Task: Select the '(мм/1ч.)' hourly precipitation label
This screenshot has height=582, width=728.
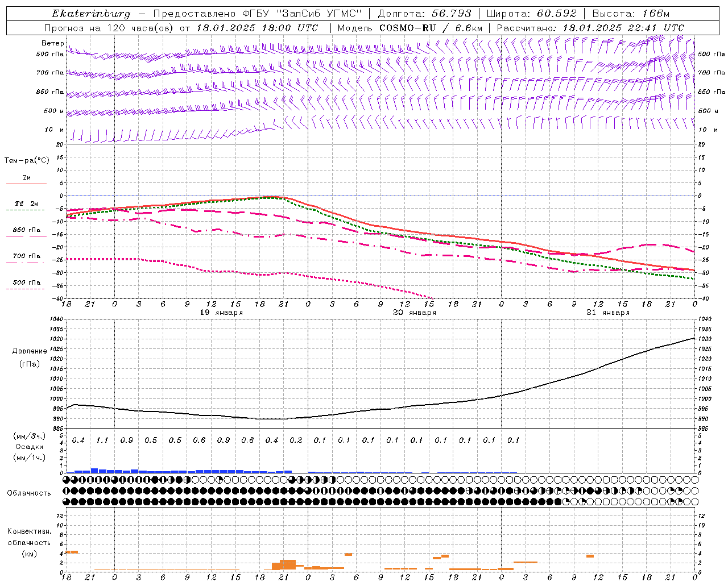Action: [29, 458]
